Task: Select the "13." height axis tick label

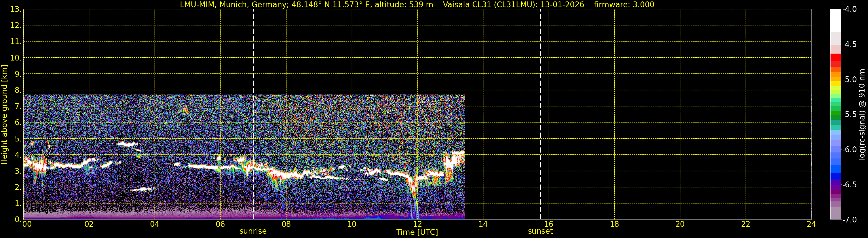Action: click(16, 10)
